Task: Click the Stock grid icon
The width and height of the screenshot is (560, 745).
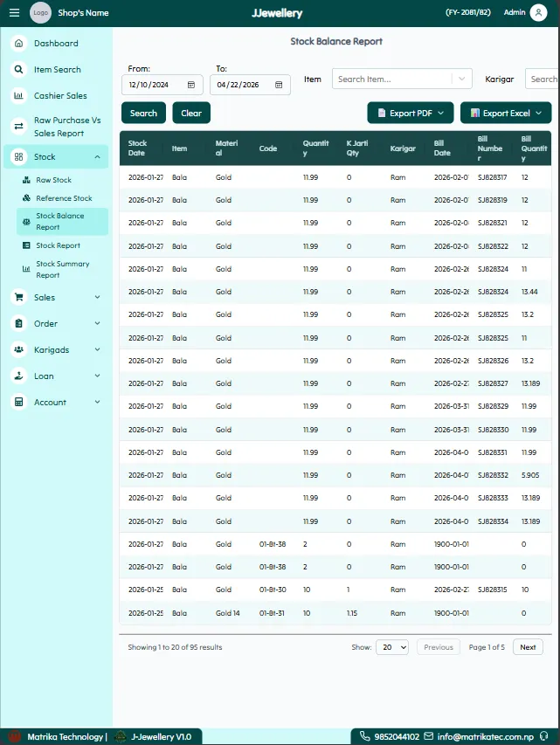Action: [18, 157]
